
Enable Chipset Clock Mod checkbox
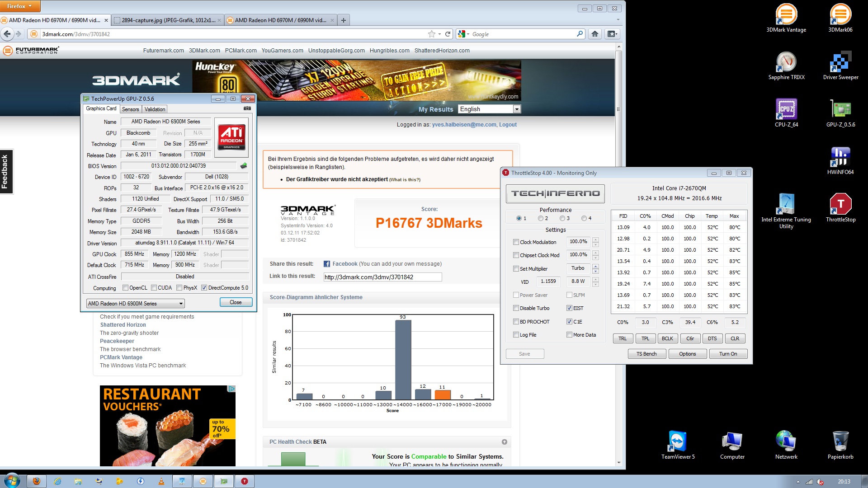(516, 255)
